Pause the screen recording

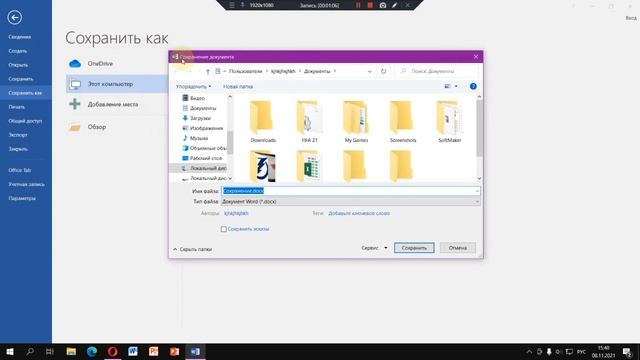click(x=358, y=5)
